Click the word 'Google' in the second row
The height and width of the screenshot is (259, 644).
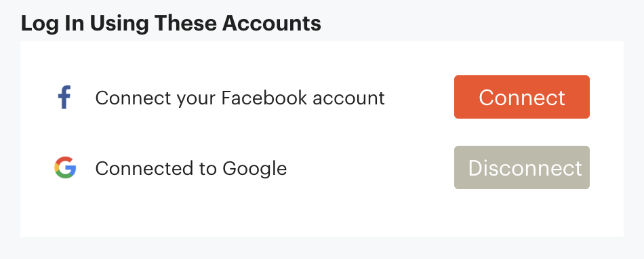tap(255, 169)
